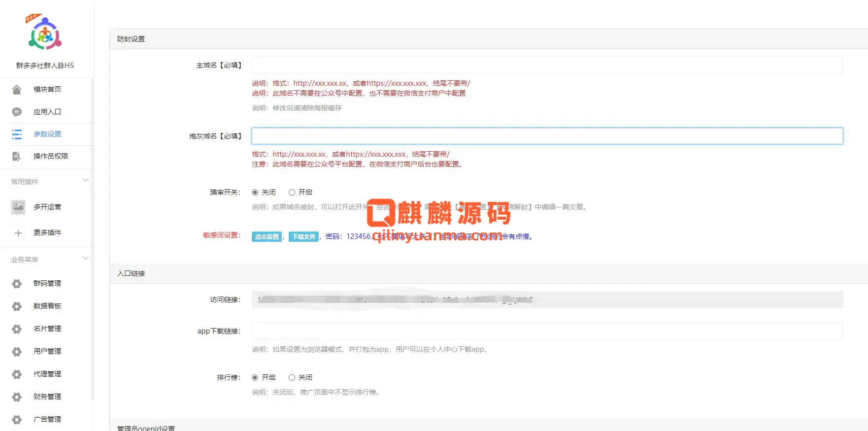This screenshot has width=868, height=431.
Task: Click the gear icon beside 名片管理
Action: (x=17, y=329)
